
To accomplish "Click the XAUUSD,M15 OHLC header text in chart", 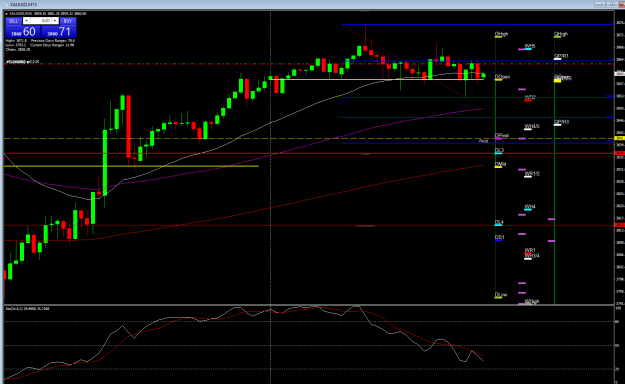I will [x=48, y=14].
